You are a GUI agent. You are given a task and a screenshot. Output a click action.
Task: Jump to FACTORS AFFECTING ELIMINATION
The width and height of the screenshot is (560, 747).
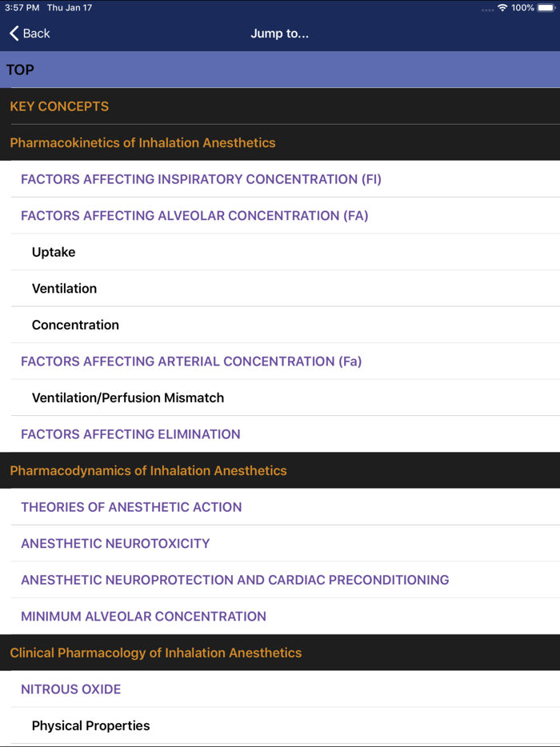click(x=280, y=433)
